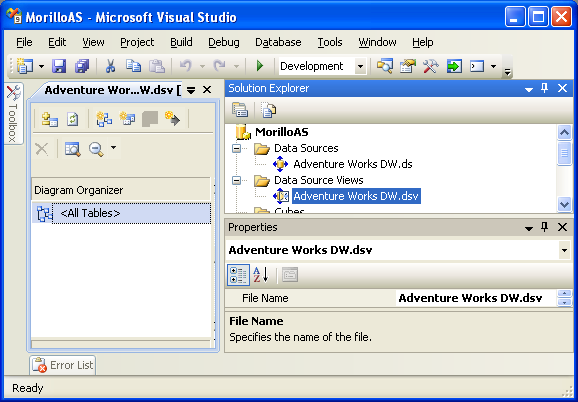Open the New Project dropdown arrow
The width and height of the screenshot is (578, 402).
(41, 67)
